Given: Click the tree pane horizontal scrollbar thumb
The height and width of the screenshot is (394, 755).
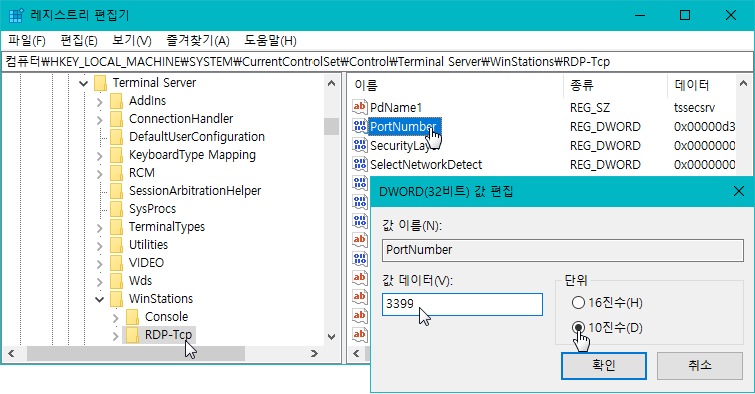Looking at the screenshot, I should [136, 354].
